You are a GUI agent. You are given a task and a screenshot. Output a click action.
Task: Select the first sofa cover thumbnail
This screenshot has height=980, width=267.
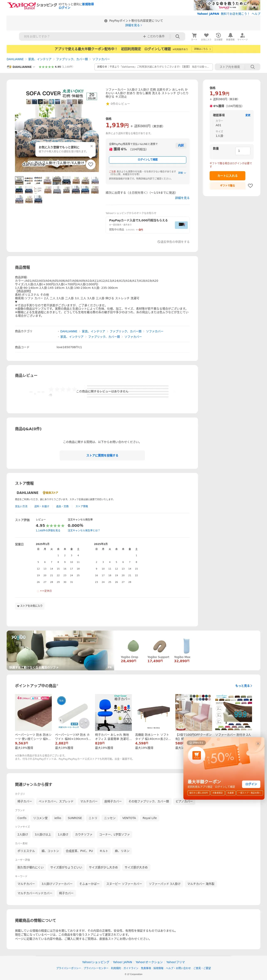(x=19, y=180)
